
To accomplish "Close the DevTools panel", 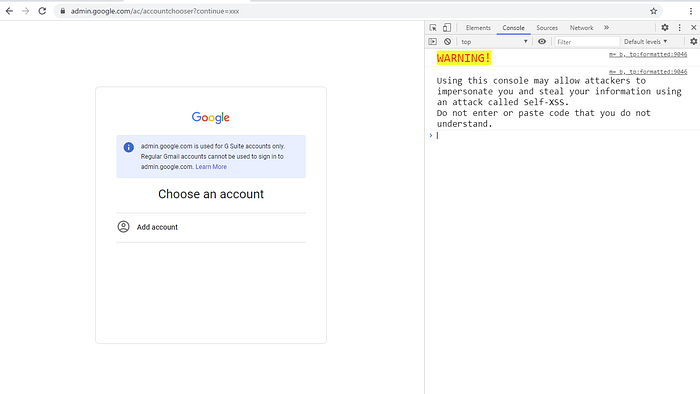I will click(693, 28).
